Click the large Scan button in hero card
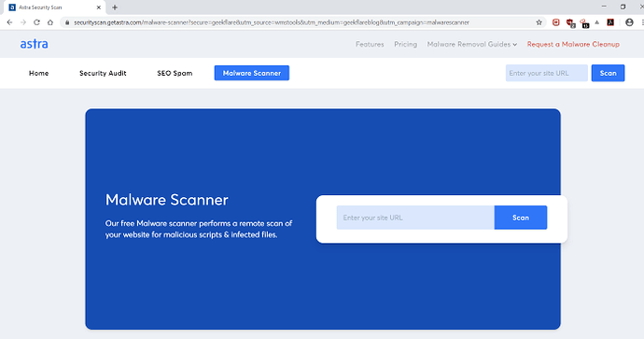Screen dimensions: 644x339 [521, 218]
